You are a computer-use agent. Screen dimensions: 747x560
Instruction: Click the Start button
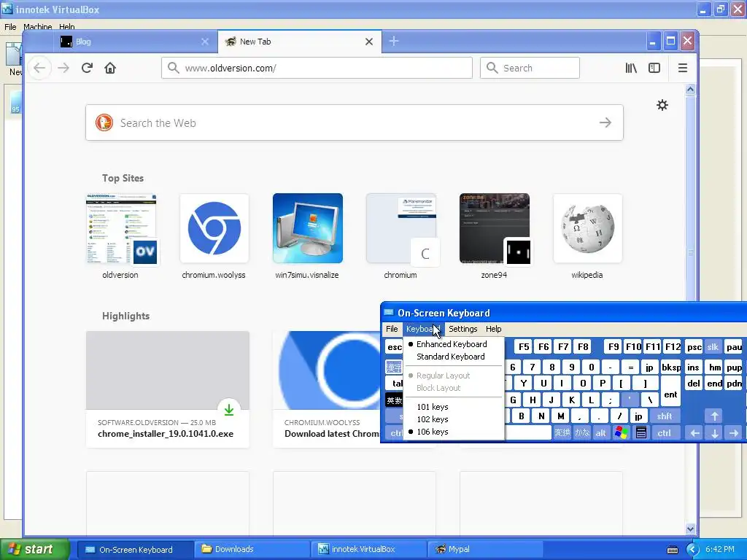pyautogui.click(x=35, y=550)
